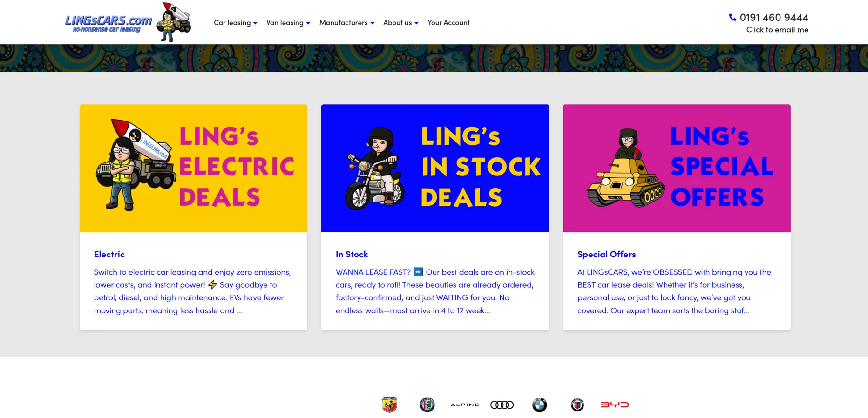Open the 'Special Offers' heading link
The height and width of the screenshot is (418, 868).
tap(606, 254)
